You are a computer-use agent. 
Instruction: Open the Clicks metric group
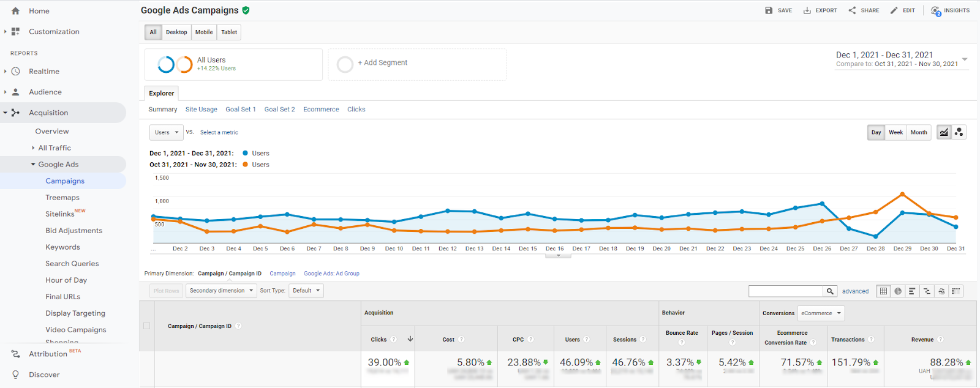click(x=356, y=110)
